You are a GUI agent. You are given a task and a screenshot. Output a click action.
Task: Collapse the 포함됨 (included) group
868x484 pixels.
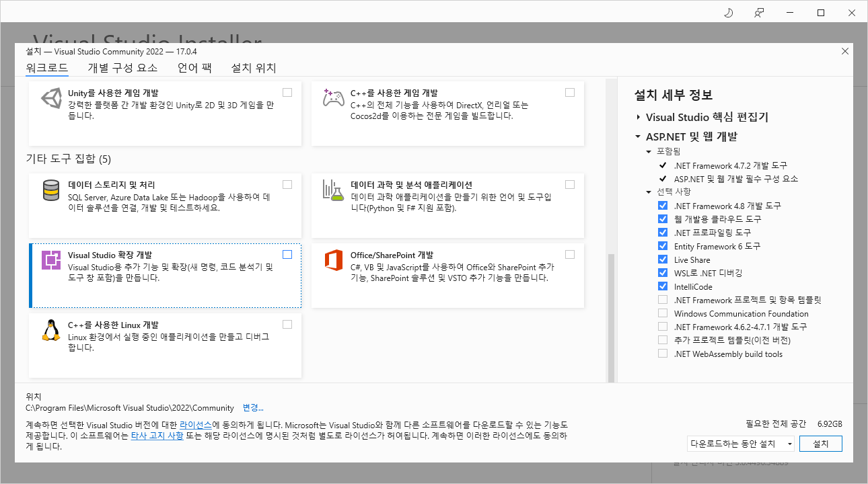click(649, 152)
